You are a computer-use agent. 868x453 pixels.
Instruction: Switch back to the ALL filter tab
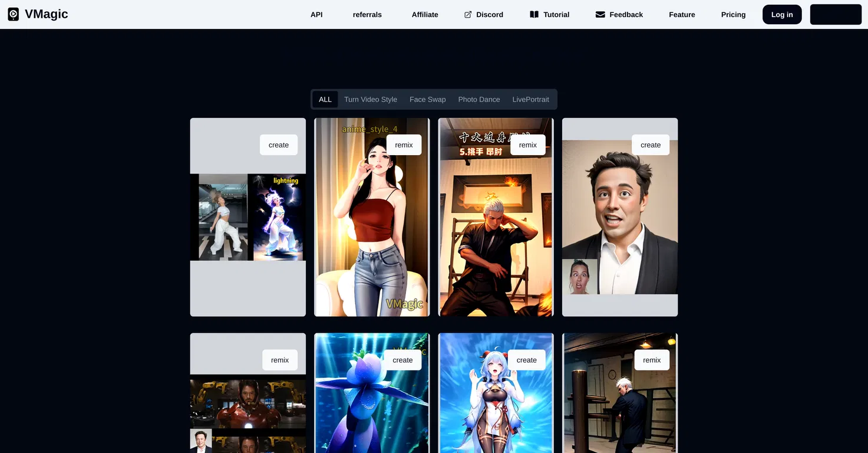[x=325, y=99]
